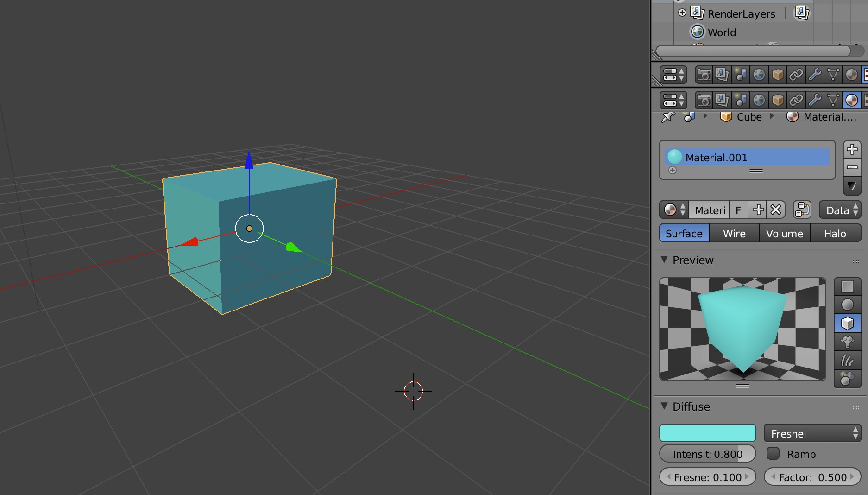Open the Data link dropdown
This screenshot has height=495, width=868.
pyautogui.click(x=839, y=209)
